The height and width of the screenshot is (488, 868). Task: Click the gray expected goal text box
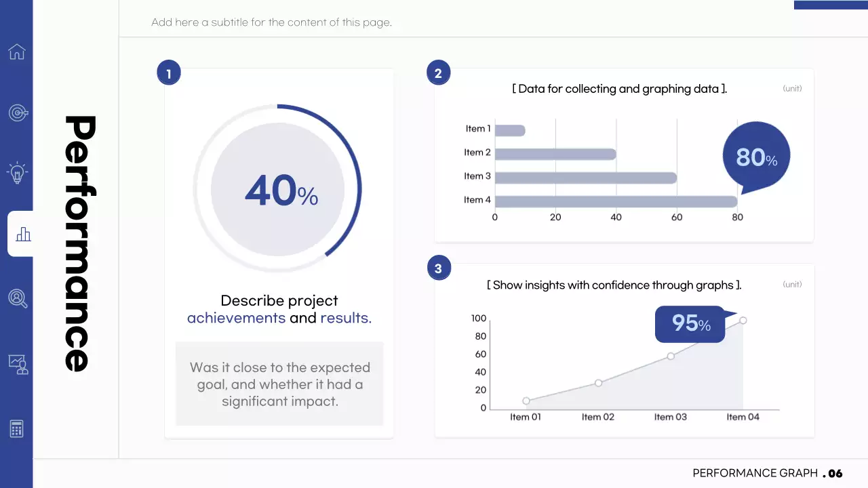[279, 384]
